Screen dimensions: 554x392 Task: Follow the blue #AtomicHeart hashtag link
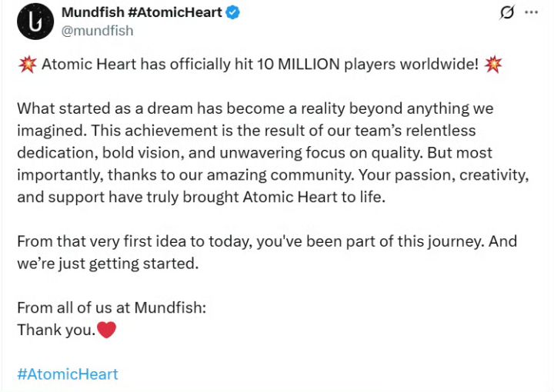[x=68, y=374]
